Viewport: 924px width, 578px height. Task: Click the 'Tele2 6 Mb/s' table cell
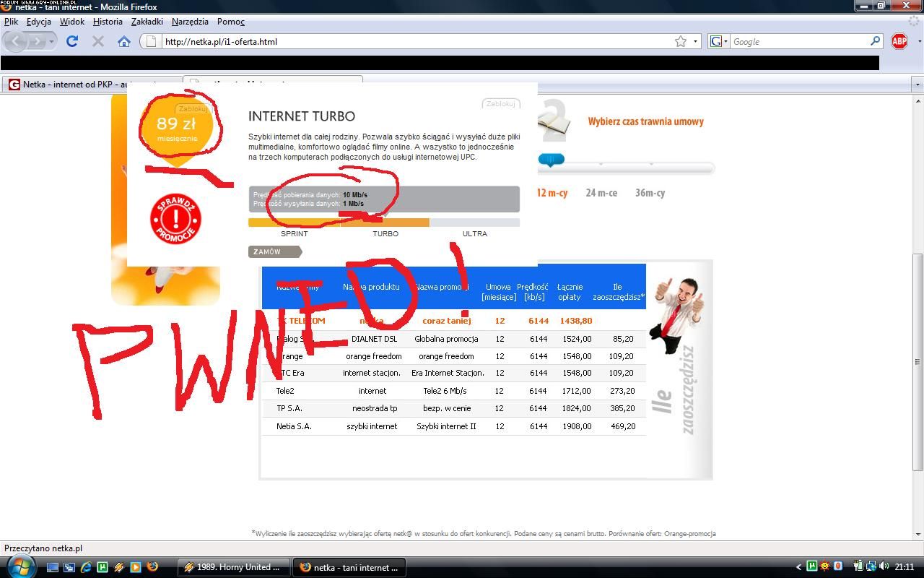[x=445, y=391]
